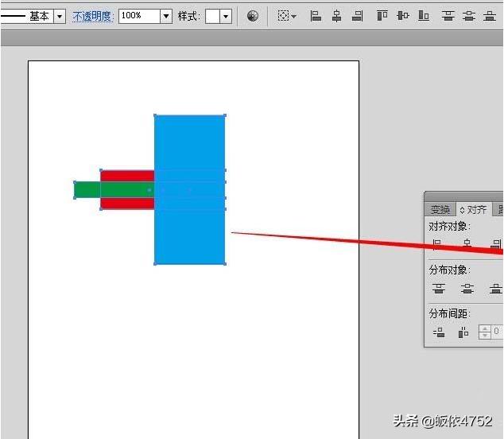The image size is (504, 439).
Task: Click horizontal align center icon in top toolbar
Action: pos(336,15)
